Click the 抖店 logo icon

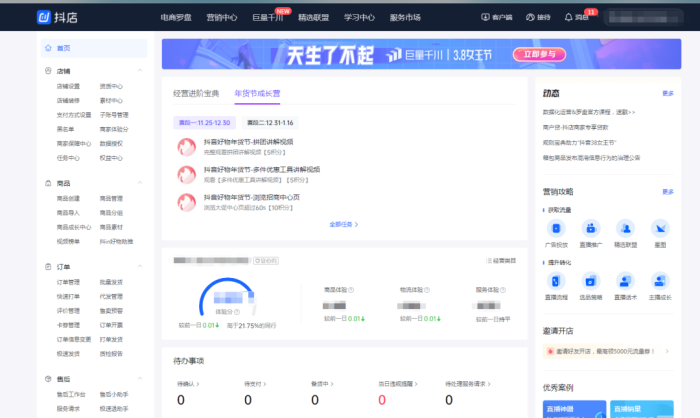point(44,17)
